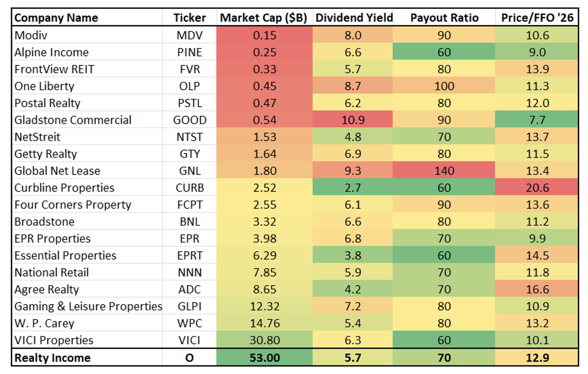
Task: Select the Price/FFO '26 header
Action: click(537, 18)
